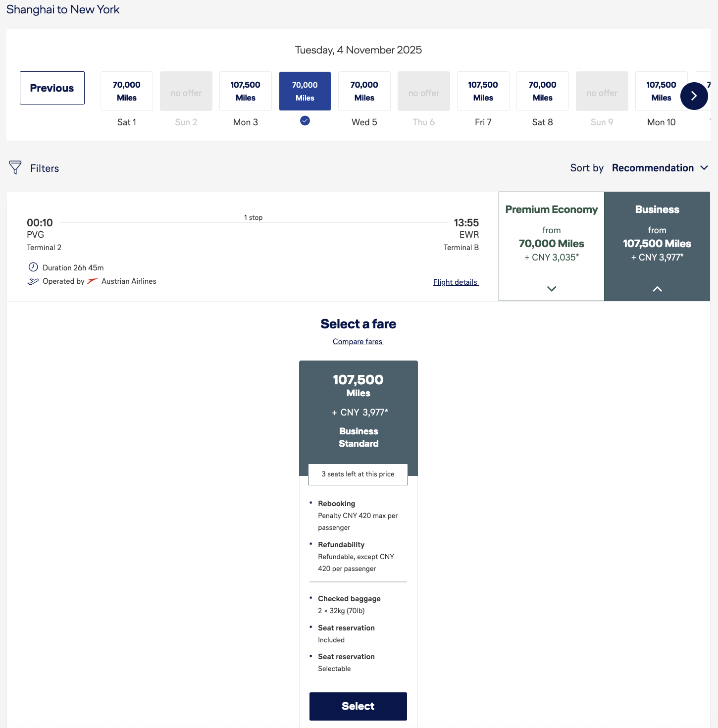Click the Sort by dropdown chevron
Image resolution: width=718 pixels, height=728 pixels.
[704, 168]
